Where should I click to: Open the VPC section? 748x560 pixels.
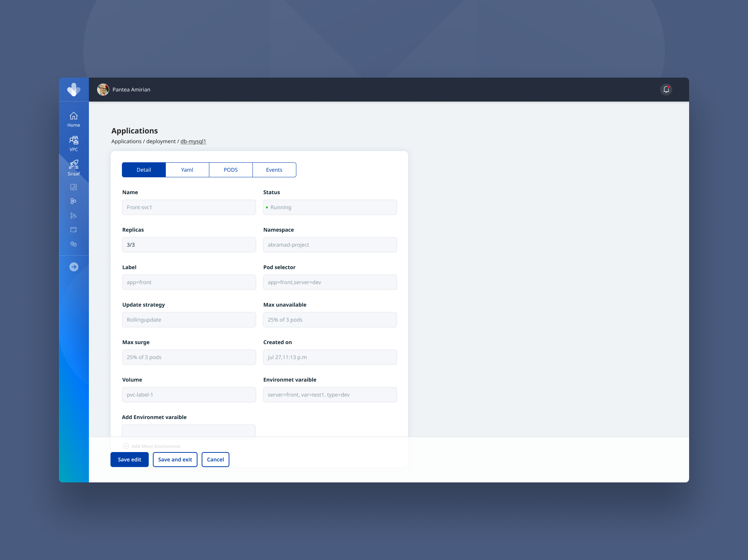click(x=74, y=144)
